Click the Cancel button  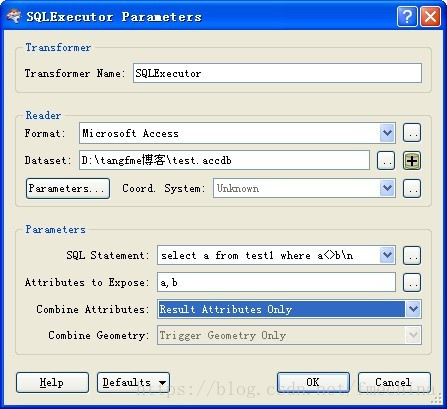pos(394,382)
